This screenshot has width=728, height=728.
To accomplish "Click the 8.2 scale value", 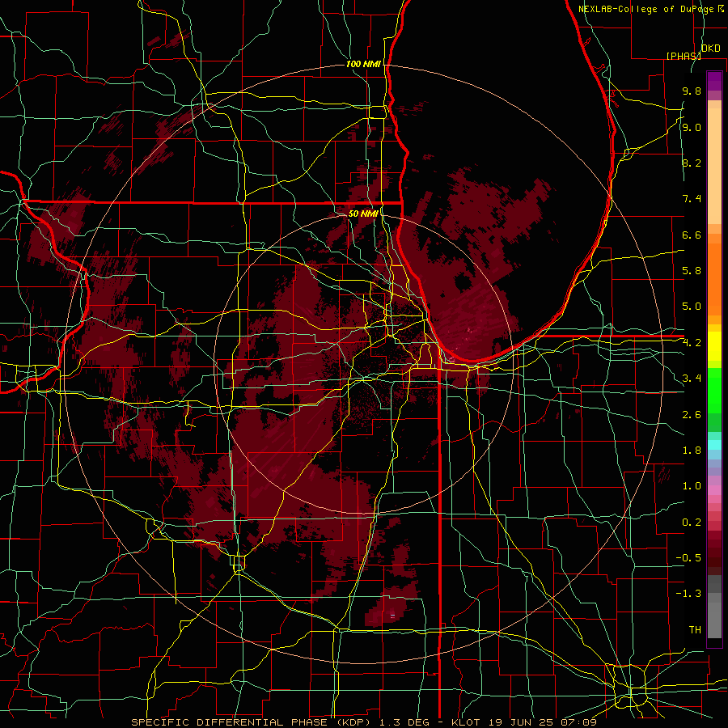I will 692,163.
